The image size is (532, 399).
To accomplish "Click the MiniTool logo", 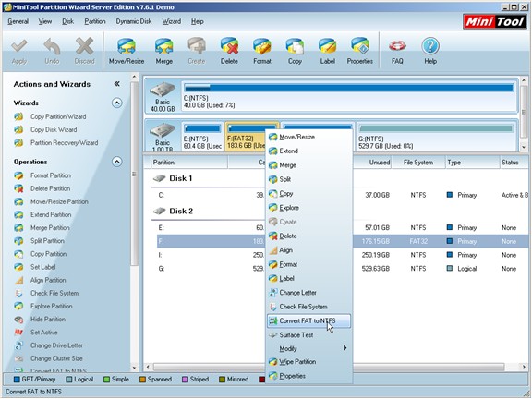I will [x=495, y=22].
